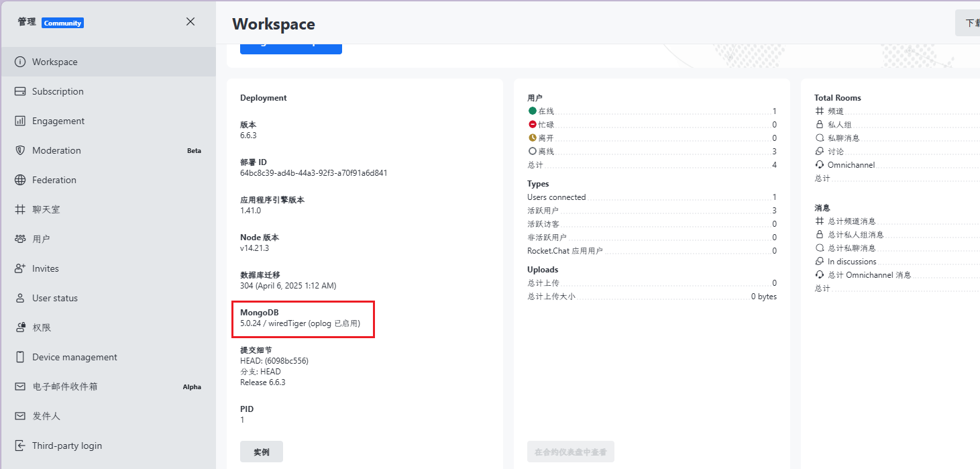
Task: Open User status settings
Action: pos(108,298)
